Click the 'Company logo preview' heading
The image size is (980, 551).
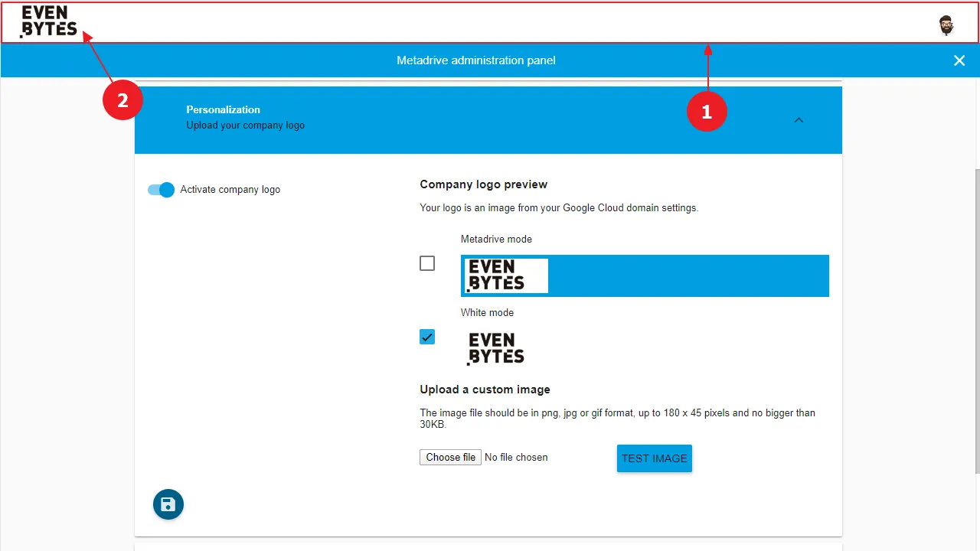click(484, 184)
